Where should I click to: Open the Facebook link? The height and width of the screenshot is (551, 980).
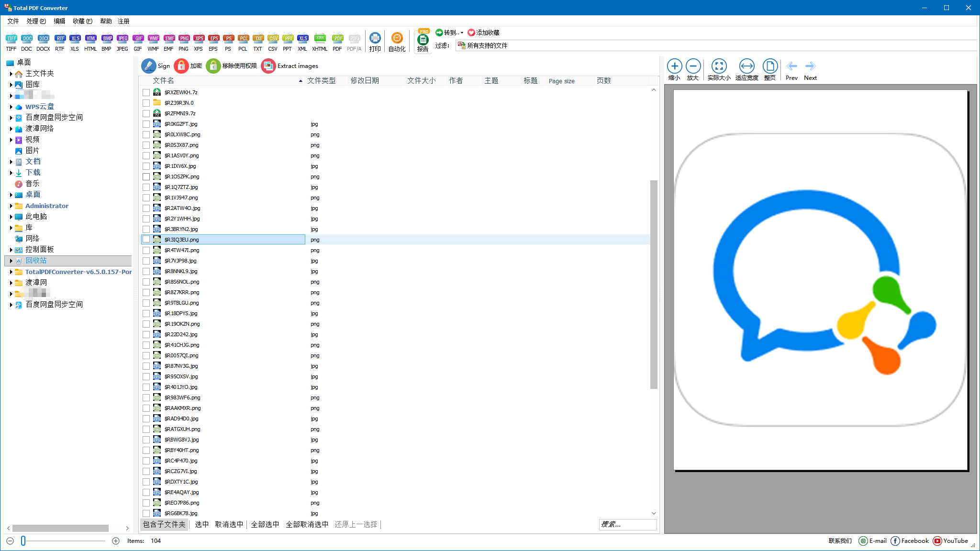coord(910,541)
